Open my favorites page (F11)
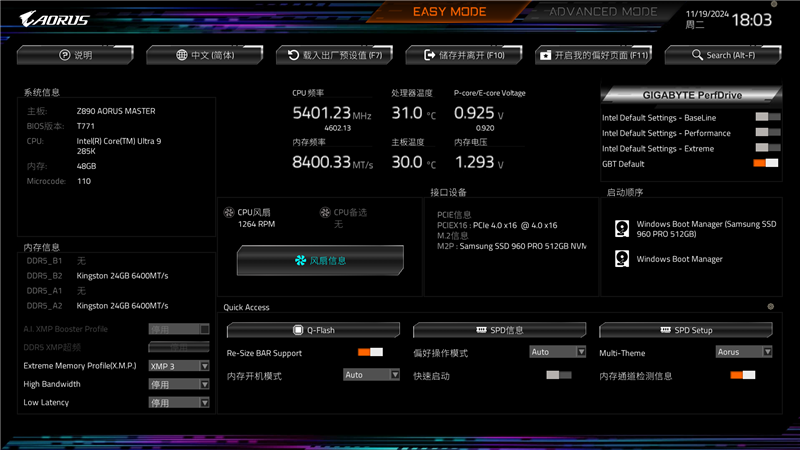 [593, 55]
